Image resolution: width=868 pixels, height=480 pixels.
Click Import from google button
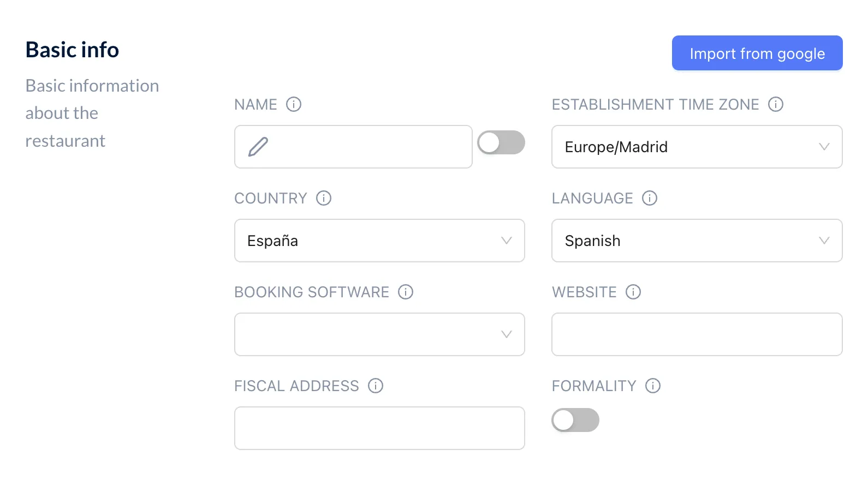click(x=757, y=53)
